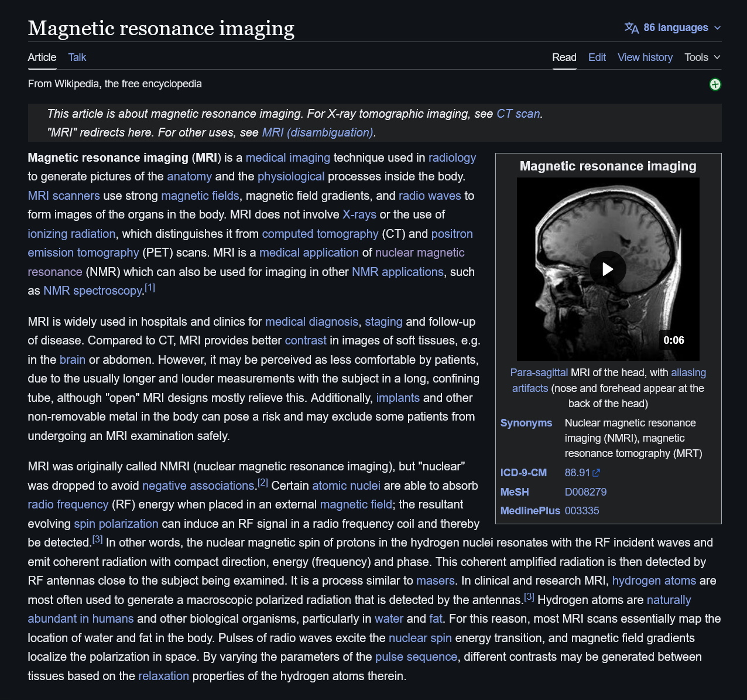
Task: Jump to citation [2]
Action: pyautogui.click(x=263, y=482)
